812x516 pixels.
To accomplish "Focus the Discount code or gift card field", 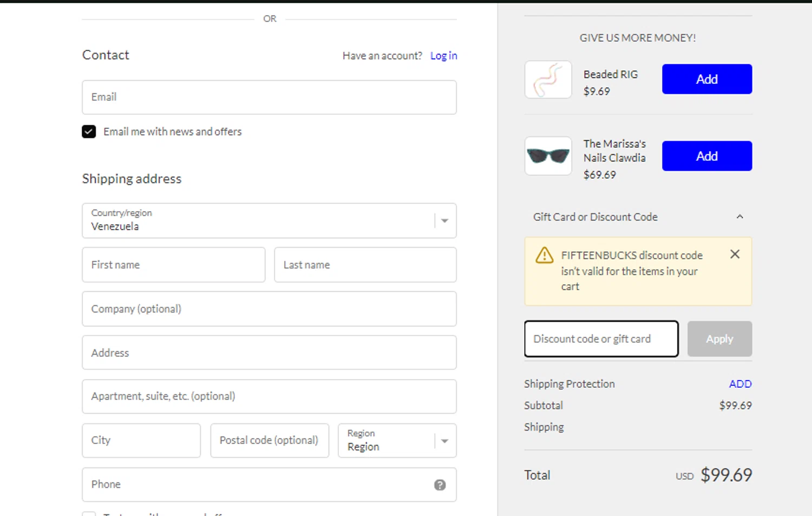I will tap(601, 339).
